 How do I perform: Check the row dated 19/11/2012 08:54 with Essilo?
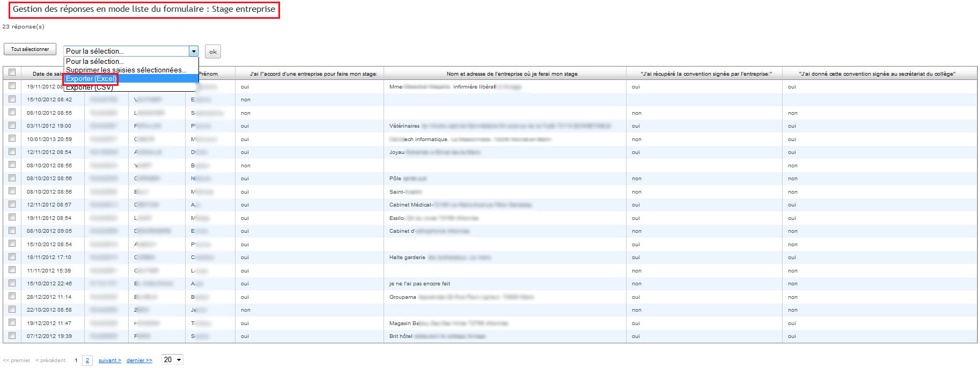[x=12, y=217]
